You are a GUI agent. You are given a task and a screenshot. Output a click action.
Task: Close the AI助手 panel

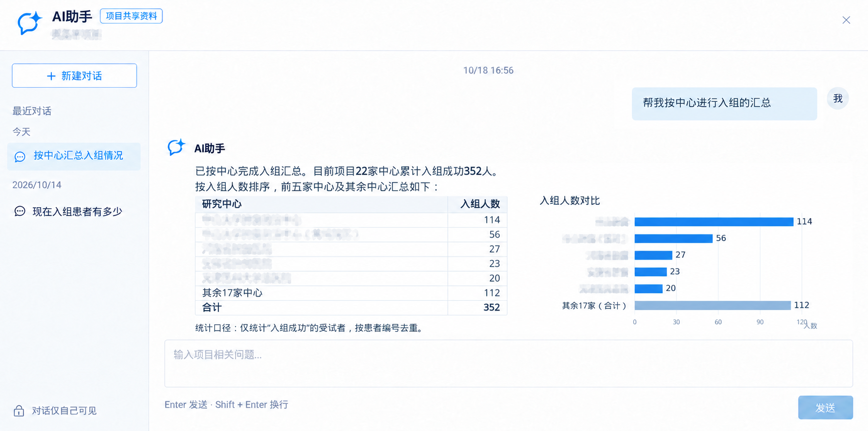tap(846, 20)
